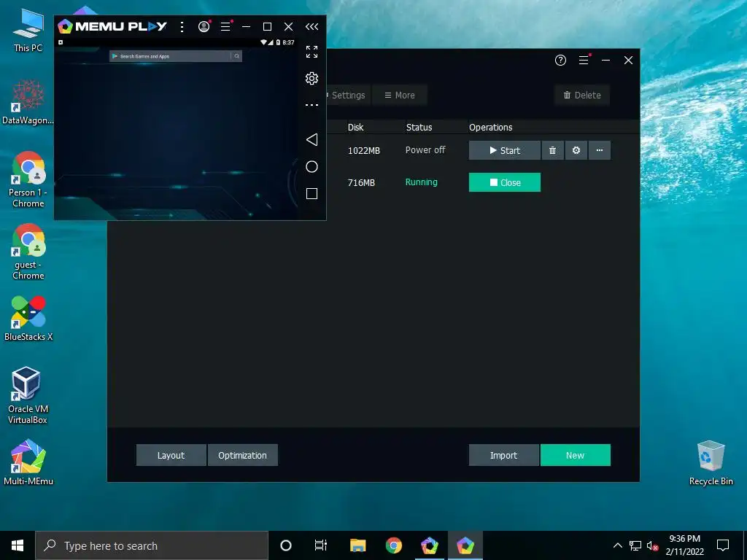This screenshot has width=747, height=560.
Task: Click the Delete button in Multi-MEmu toolbar
Action: point(582,96)
